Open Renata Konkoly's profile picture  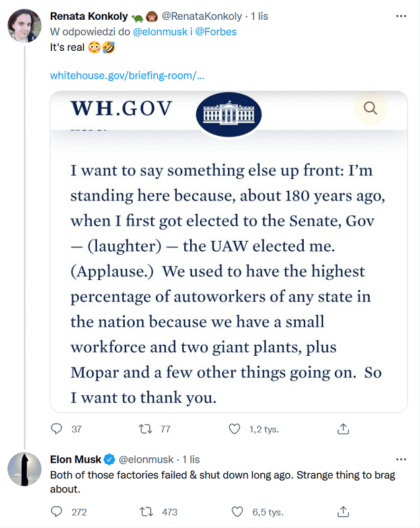24,26
